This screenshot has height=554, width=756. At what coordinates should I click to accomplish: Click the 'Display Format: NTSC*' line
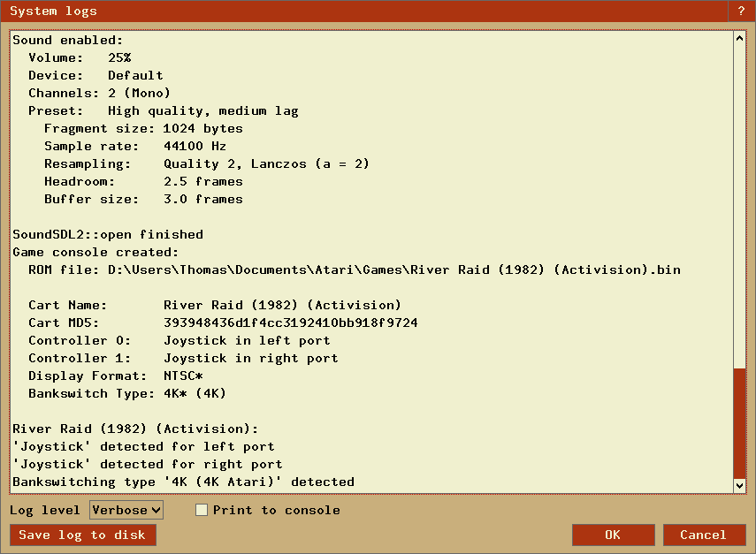[115, 376]
